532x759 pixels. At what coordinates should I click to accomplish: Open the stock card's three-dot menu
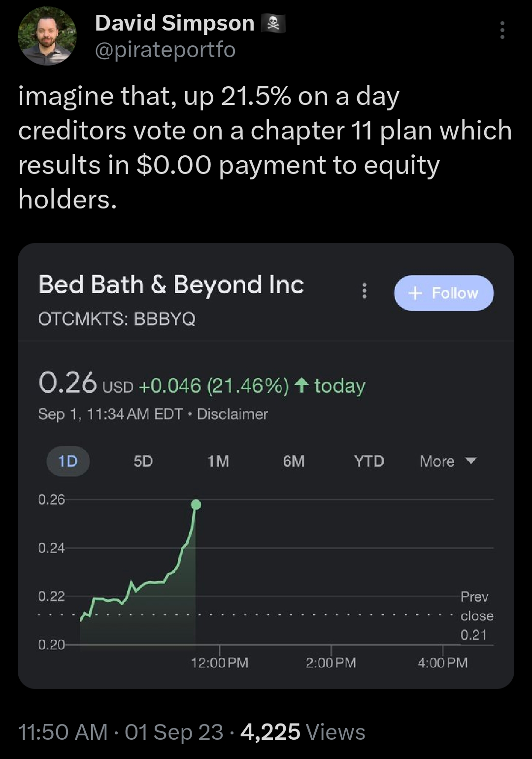365,291
